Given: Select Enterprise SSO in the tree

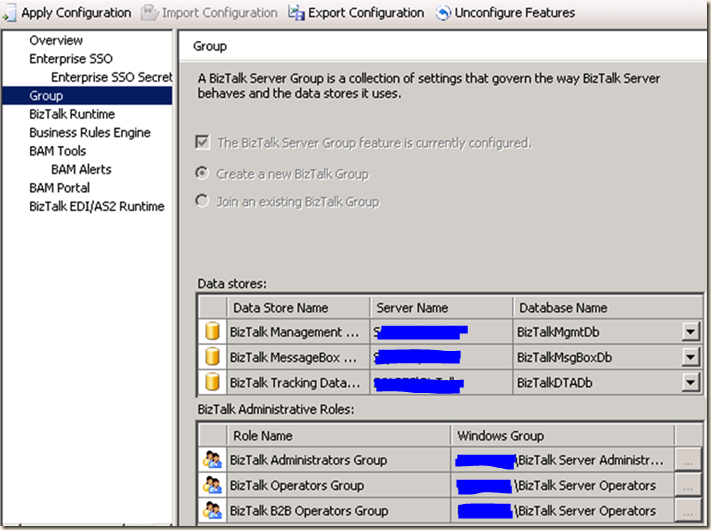Looking at the screenshot, I should [x=71, y=59].
